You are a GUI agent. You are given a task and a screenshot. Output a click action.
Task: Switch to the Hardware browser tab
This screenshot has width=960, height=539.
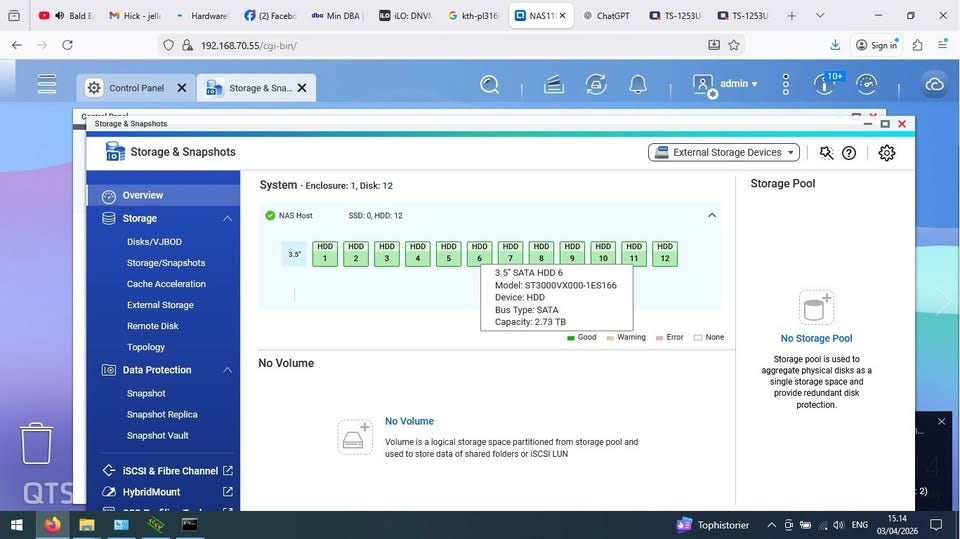[x=202, y=15]
